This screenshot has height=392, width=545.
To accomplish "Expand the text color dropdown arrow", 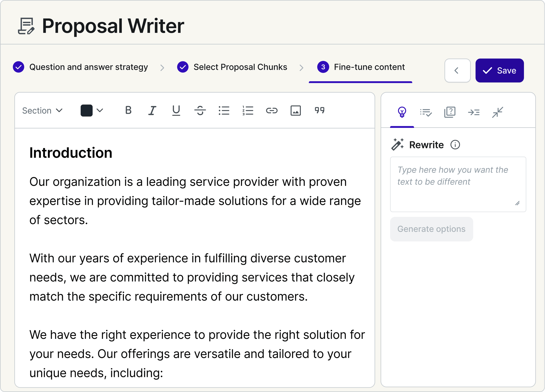I will point(100,110).
